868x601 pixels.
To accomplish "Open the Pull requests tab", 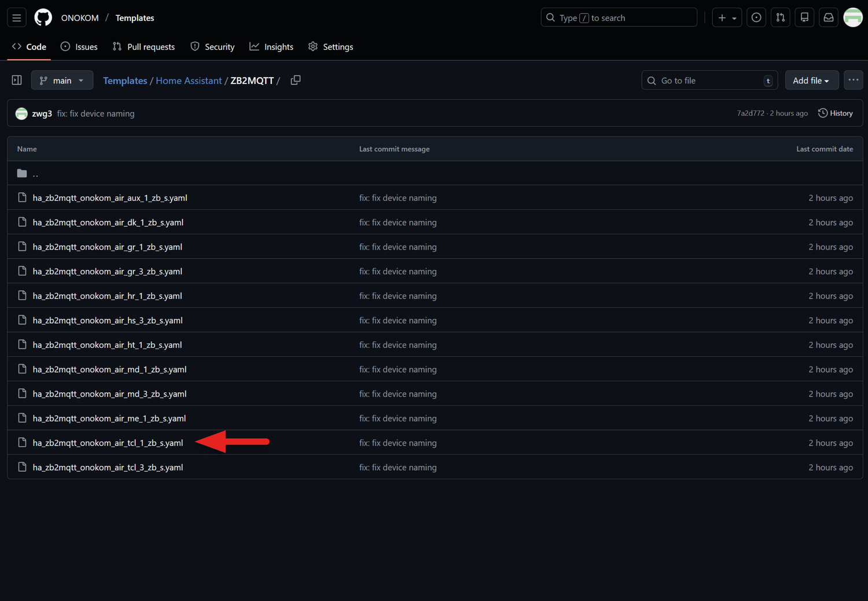I will [x=144, y=47].
